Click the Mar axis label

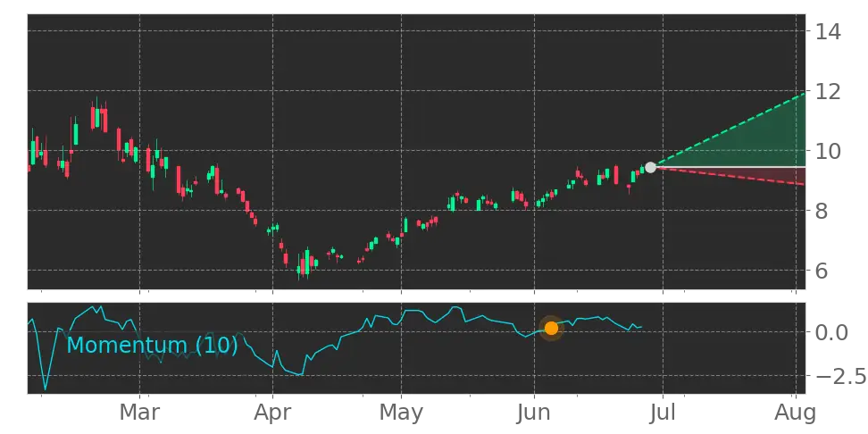pyautogui.click(x=140, y=413)
